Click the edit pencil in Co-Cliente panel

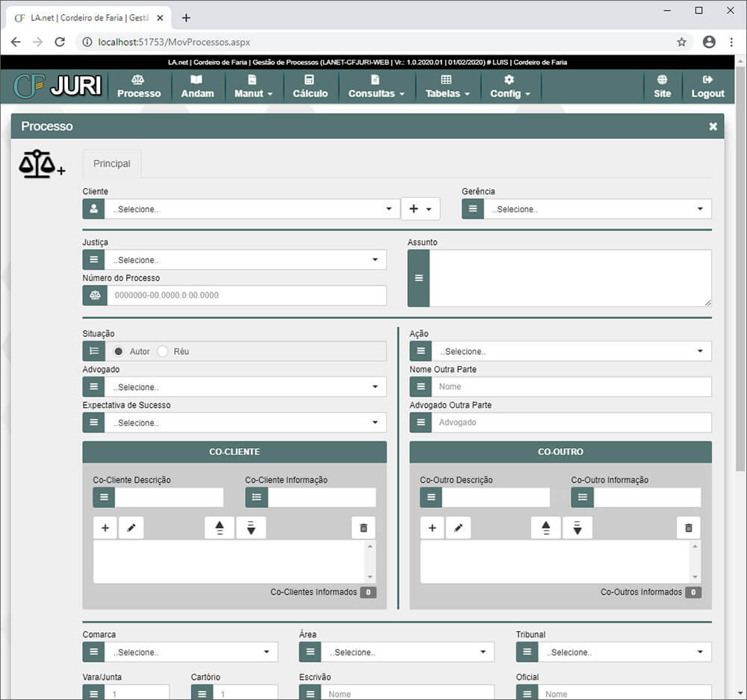tap(131, 528)
